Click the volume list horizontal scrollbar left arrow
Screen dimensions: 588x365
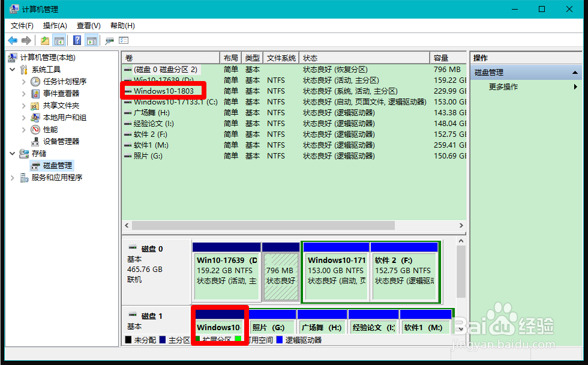pos(127,226)
